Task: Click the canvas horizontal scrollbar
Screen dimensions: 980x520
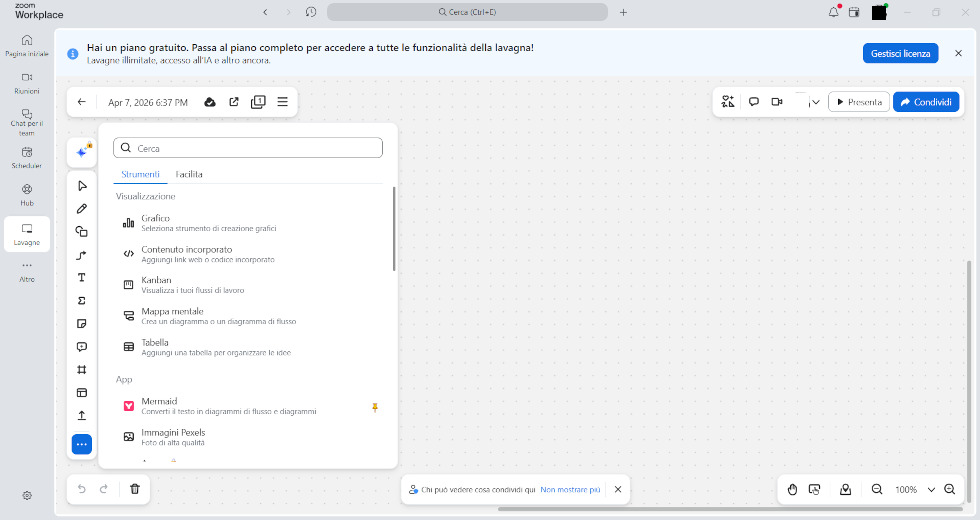Action: 730,509
